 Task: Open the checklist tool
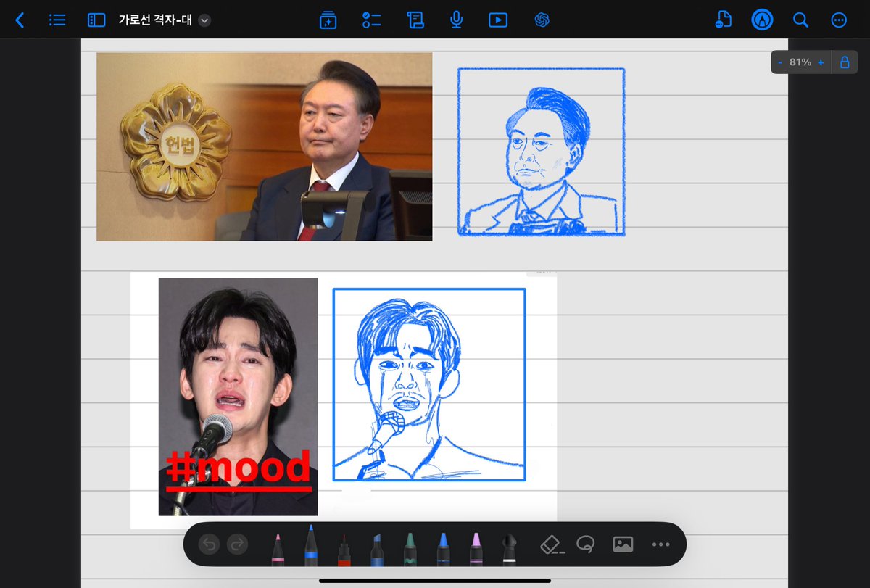click(372, 20)
